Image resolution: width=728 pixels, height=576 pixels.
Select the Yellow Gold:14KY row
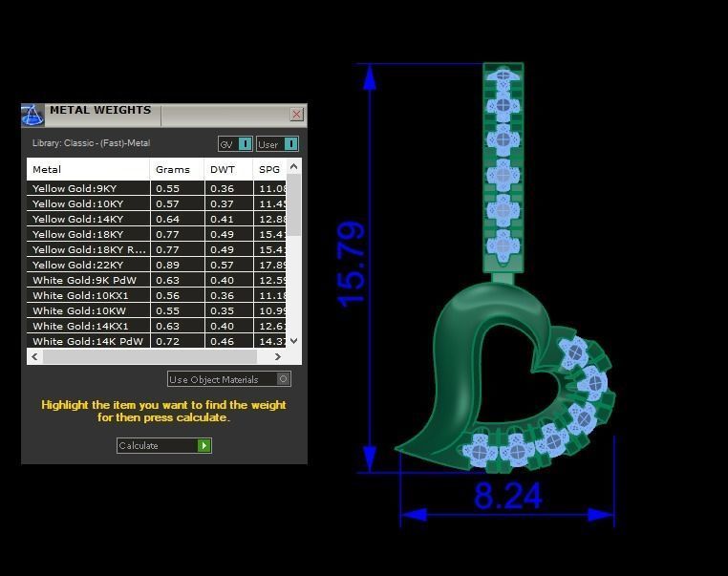coord(157,219)
